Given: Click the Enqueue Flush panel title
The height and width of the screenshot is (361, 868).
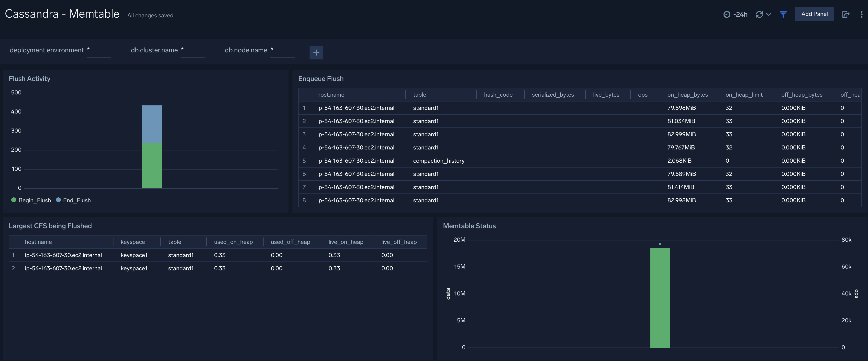Looking at the screenshot, I should [321, 79].
